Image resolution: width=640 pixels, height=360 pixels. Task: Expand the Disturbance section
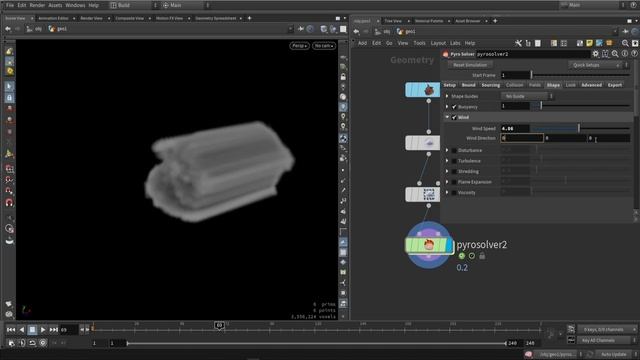[447, 150]
